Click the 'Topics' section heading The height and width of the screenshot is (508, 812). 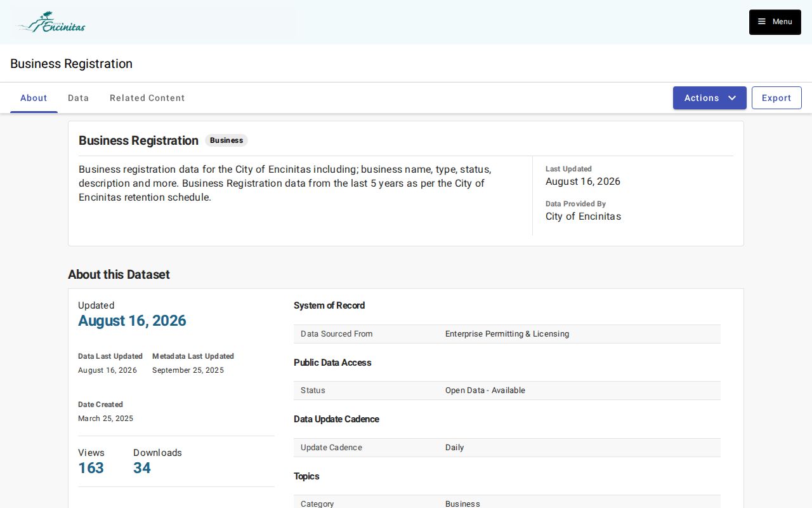click(306, 476)
